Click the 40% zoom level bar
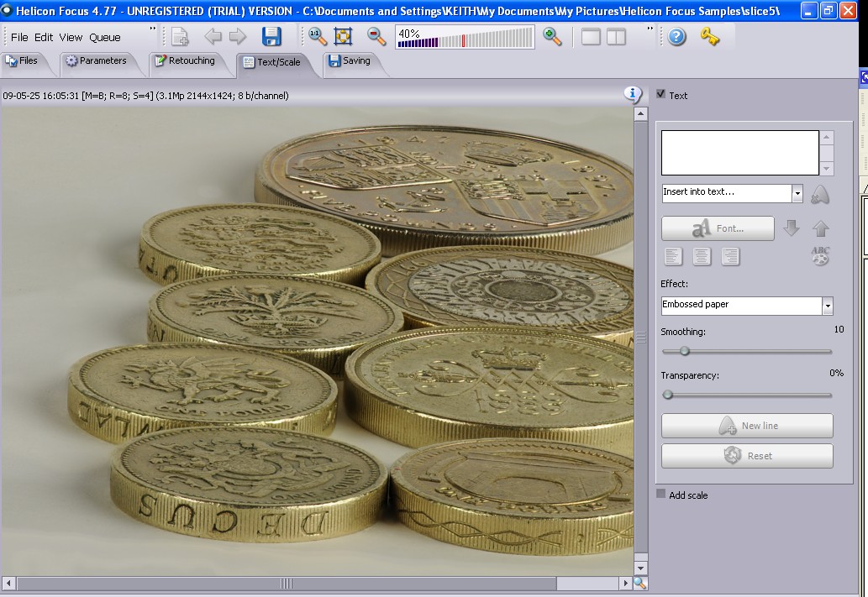This screenshot has width=868, height=597. 465,38
